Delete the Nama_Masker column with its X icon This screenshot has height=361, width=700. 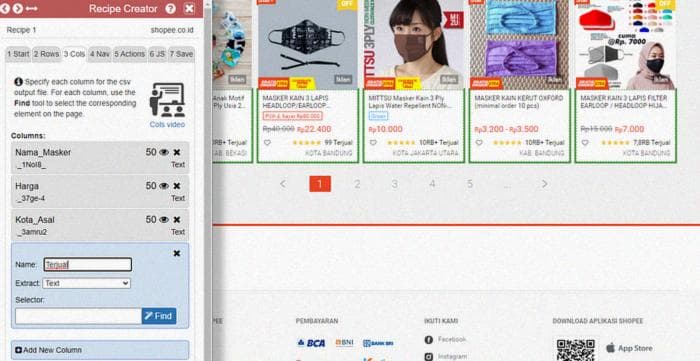pyautogui.click(x=177, y=152)
